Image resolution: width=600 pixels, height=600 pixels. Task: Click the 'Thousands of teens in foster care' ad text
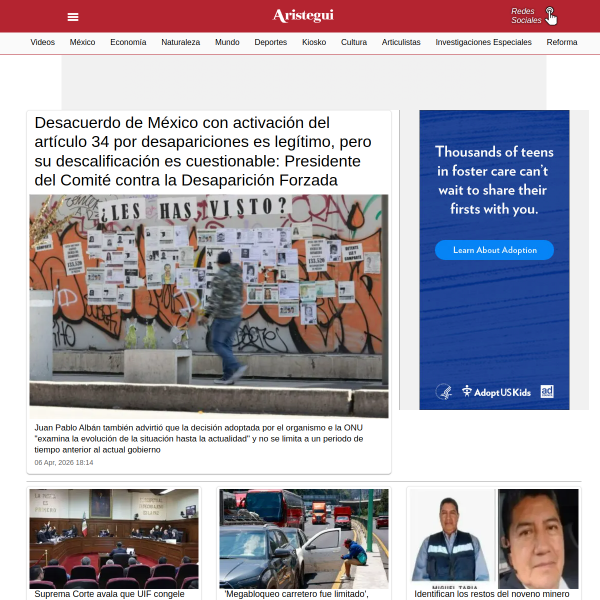coord(494,180)
